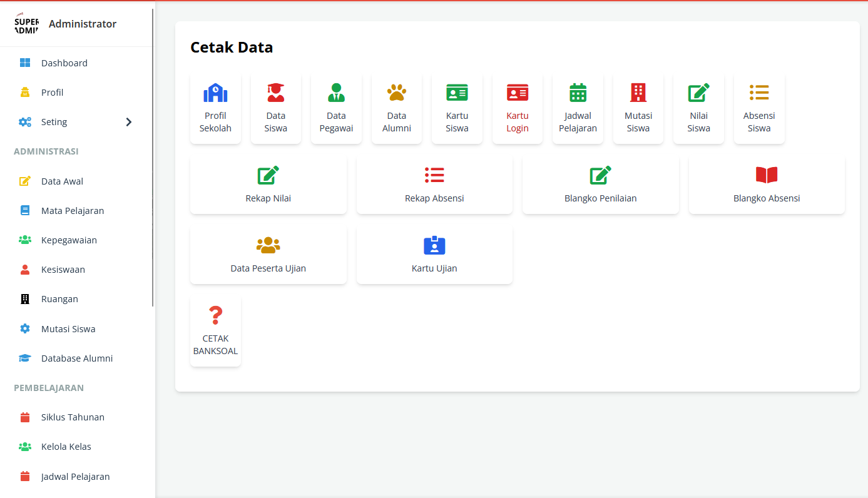Viewport: 868px width, 498px height.
Task: Click the Data Awal pencil icon
Action: pyautogui.click(x=25, y=181)
